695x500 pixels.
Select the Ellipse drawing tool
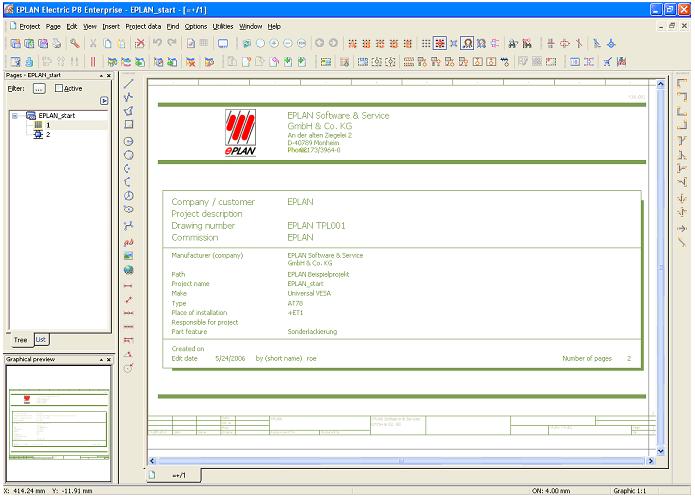tap(129, 209)
